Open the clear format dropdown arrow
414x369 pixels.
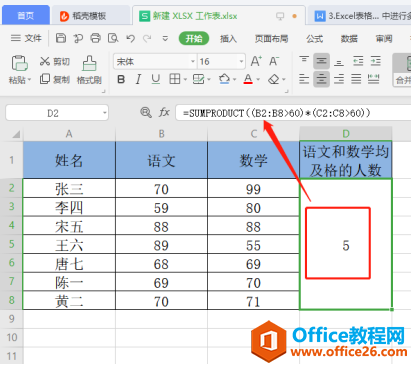pyautogui.click(x=284, y=80)
